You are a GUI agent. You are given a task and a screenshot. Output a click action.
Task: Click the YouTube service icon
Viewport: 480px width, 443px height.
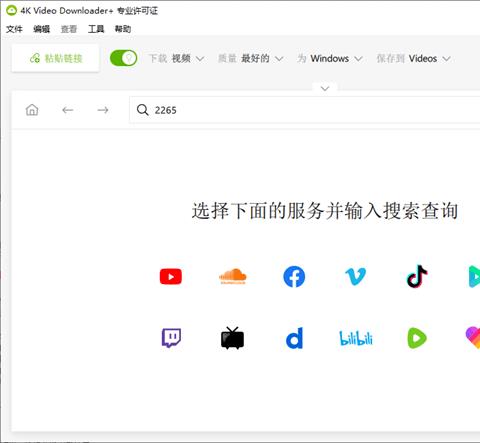[x=171, y=277]
